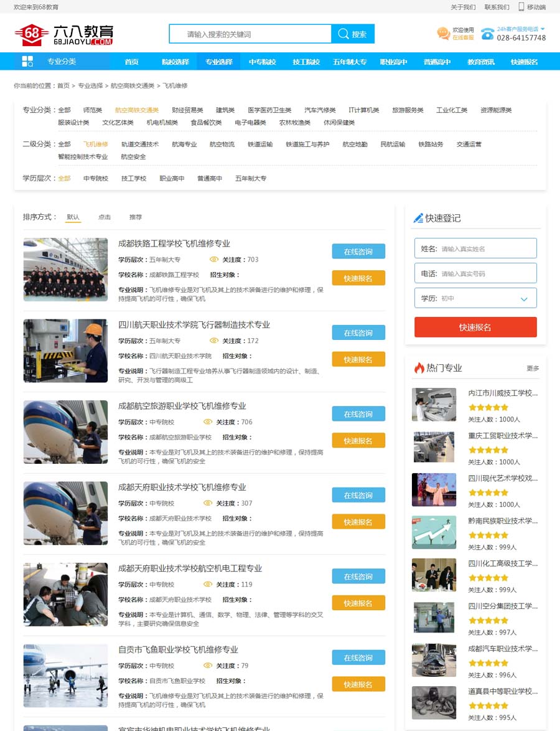Screen dimensions: 560x731
Task: Expand the 24h客户服务电话 dropdown arrow
Action: tap(543, 29)
